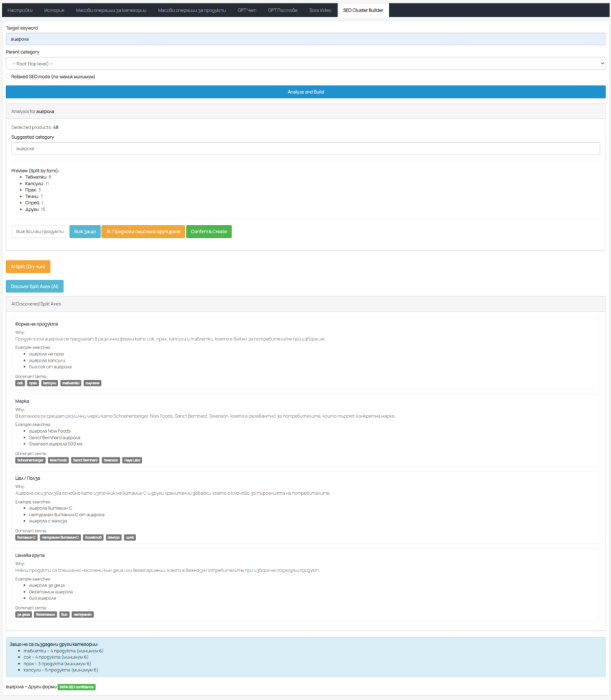Click 'ацерола с желязо' example search
This screenshot has width=611, height=700.
[49, 521]
